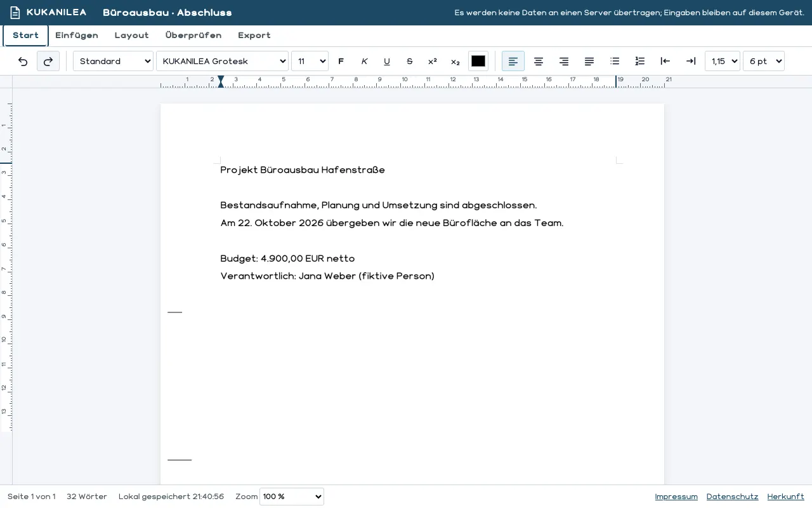Open the Datenschutz link

coord(732,497)
